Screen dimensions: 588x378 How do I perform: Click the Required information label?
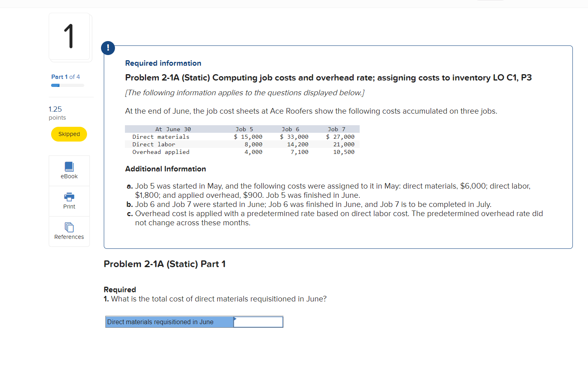point(163,63)
